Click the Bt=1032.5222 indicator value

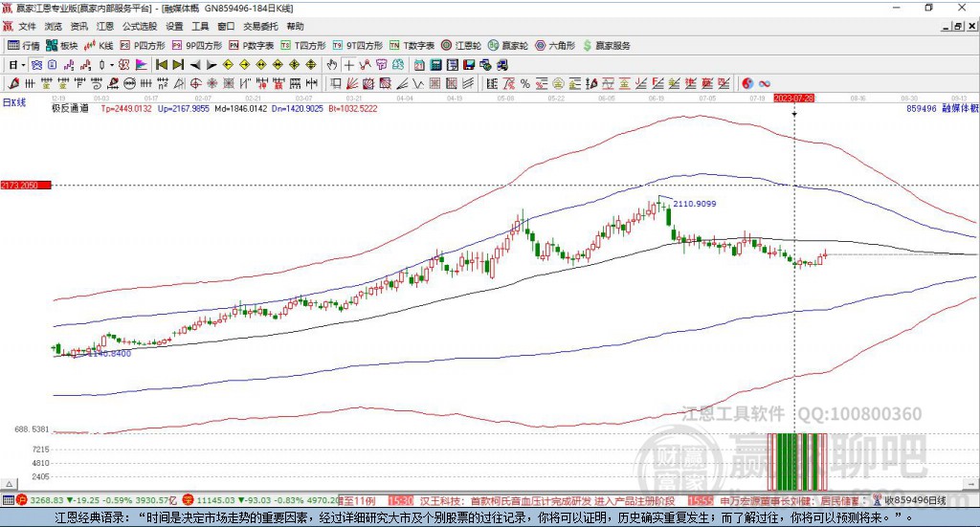coord(353,108)
